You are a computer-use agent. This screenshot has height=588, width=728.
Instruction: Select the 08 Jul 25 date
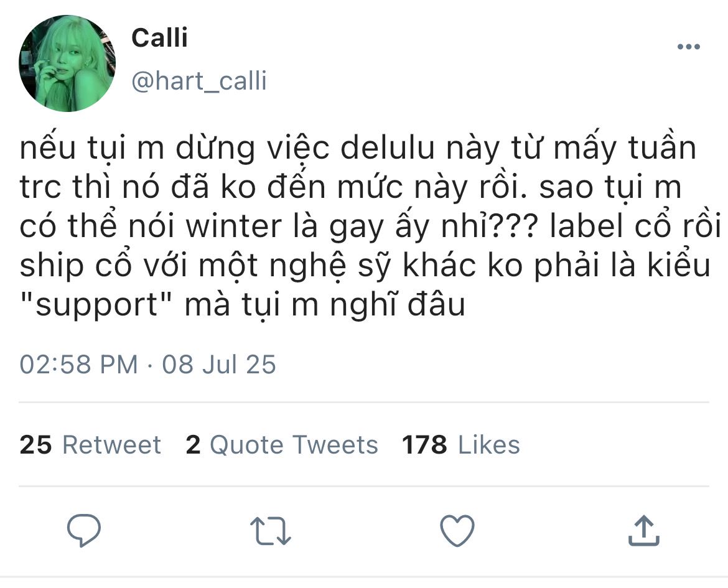[219, 364]
